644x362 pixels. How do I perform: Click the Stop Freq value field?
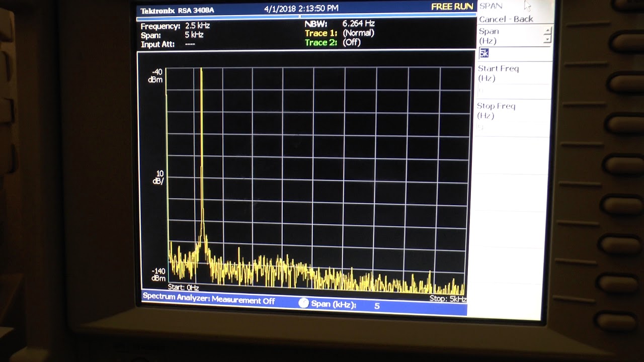coord(513,128)
